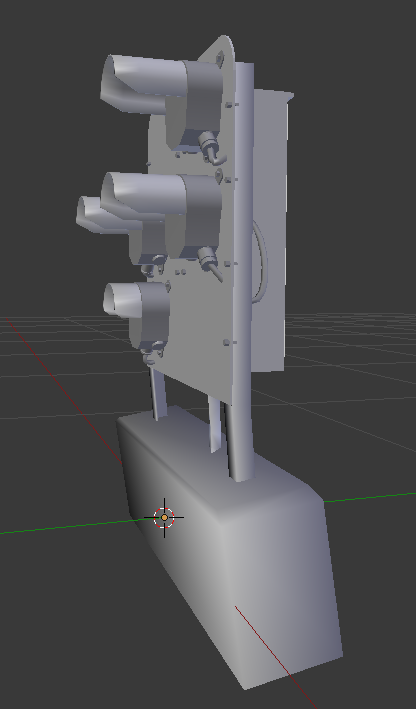The width and height of the screenshot is (416, 709).
Task: Select the middle large lamp hood
Action: pos(142,195)
